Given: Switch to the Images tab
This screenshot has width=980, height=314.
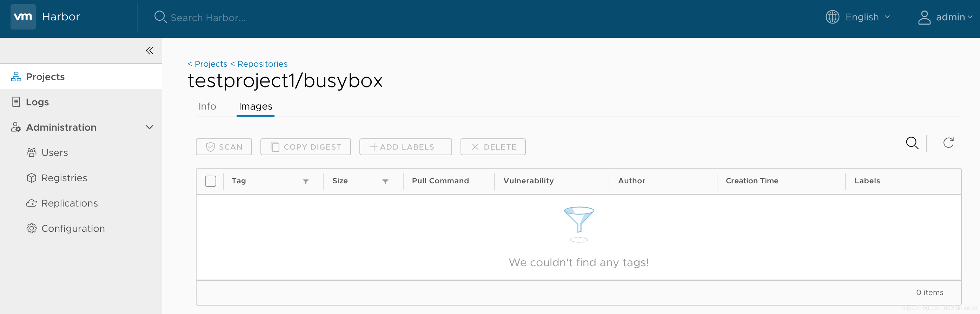Looking at the screenshot, I should point(255,106).
